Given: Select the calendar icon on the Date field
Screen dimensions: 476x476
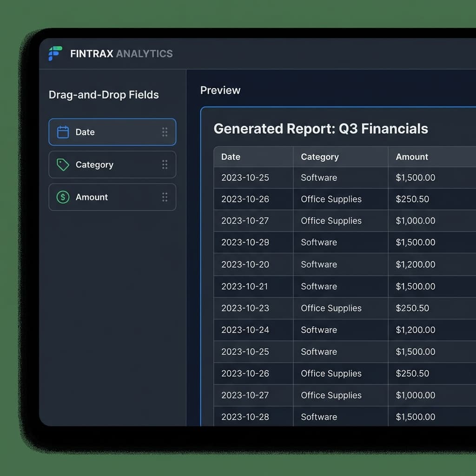Looking at the screenshot, I should (62, 132).
